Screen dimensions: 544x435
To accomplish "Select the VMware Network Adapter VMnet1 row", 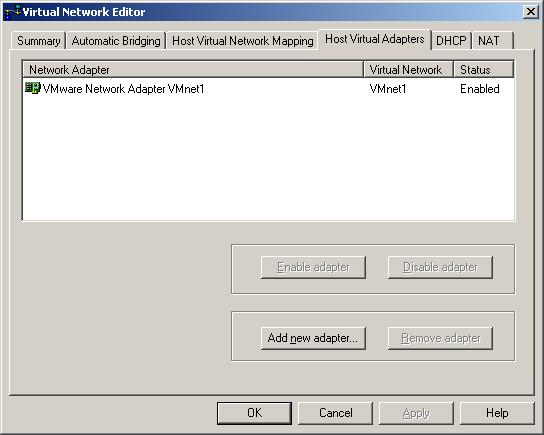I will point(269,89).
